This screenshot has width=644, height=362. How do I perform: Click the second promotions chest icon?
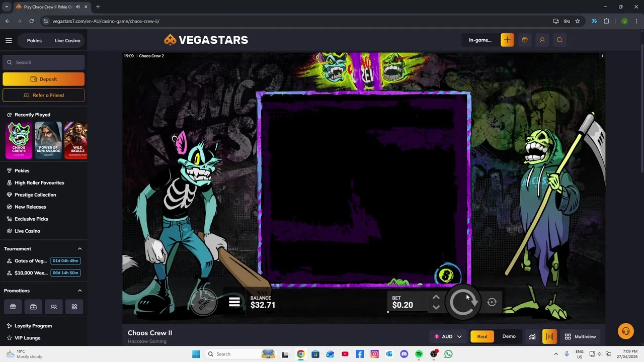(x=33, y=307)
